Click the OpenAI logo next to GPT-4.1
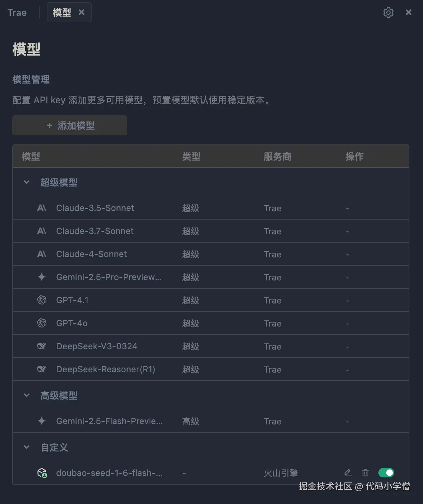The width and height of the screenshot is (423, 504). 42,300
